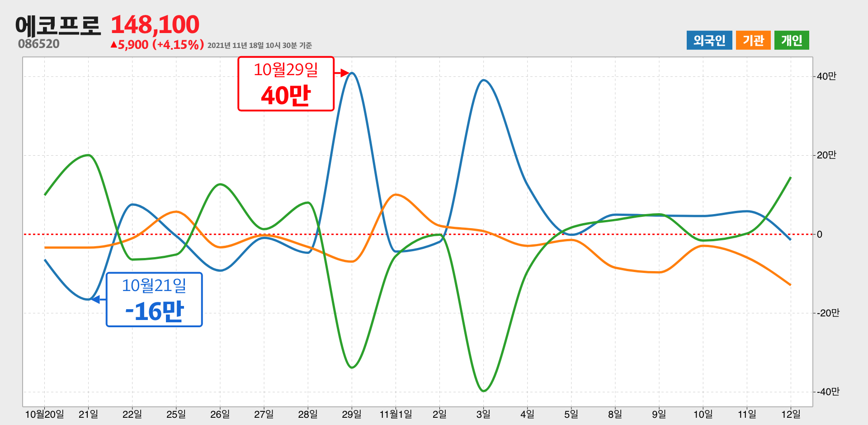Click the green 개인 legend button

coord(791,40)
